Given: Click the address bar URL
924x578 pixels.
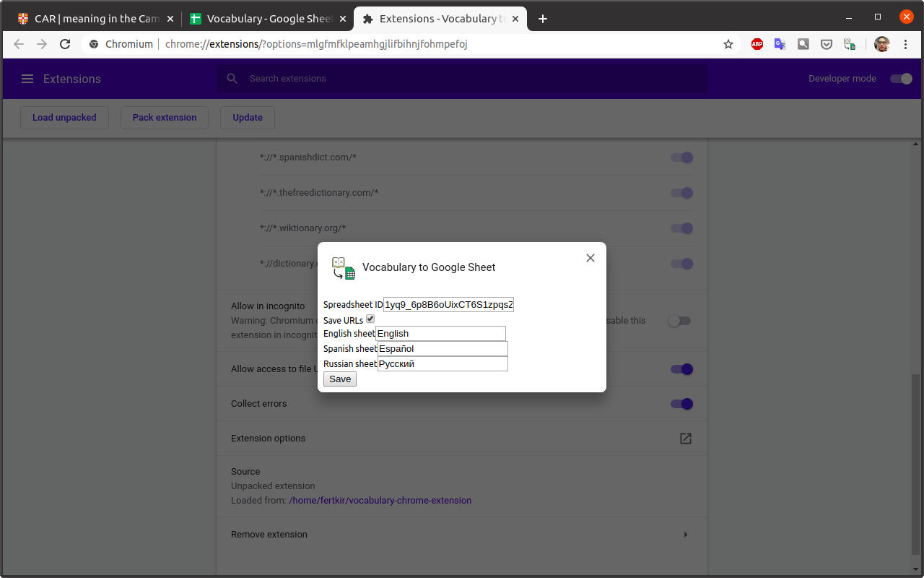Looking at the screenshot, I should pos(316,44).
